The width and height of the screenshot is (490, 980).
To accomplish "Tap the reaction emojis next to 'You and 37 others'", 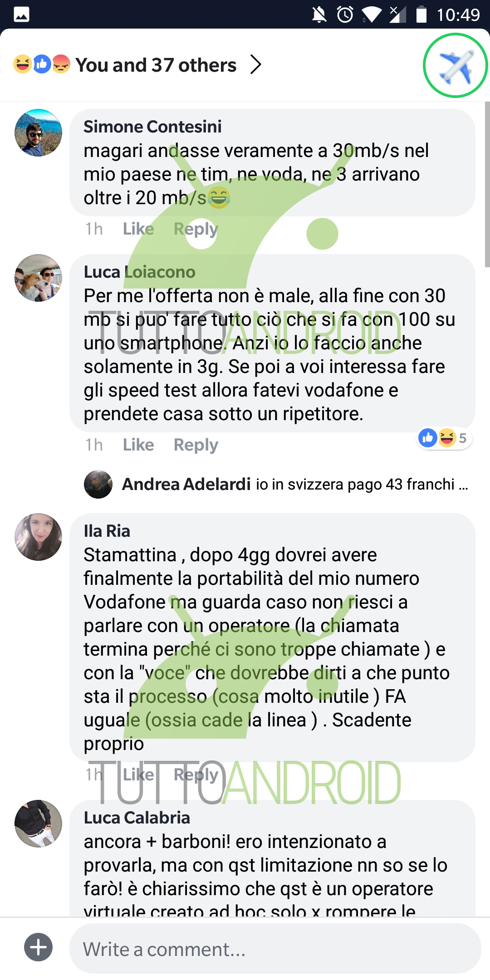I will 42,64.
